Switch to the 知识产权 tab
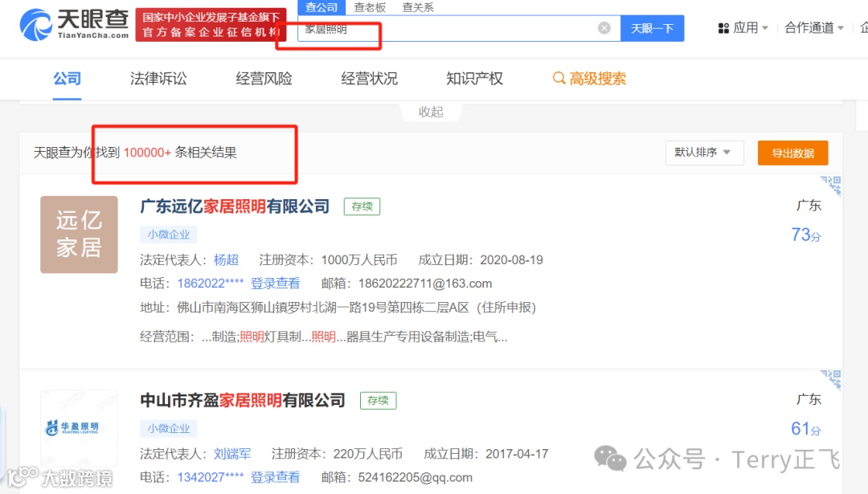Screen dimensions: 868x494 point(474,79)
